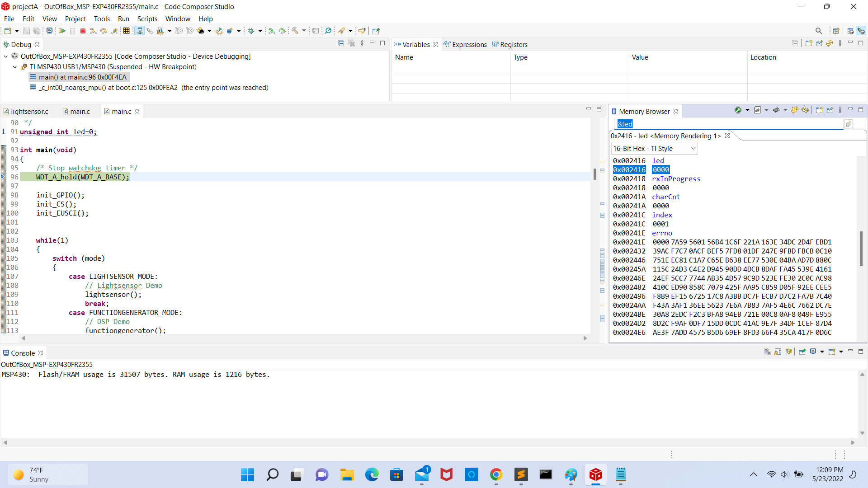Toggle Pin to Debug Context in Variables view
This screenshot has width=868, height=488.
point(819,43)
